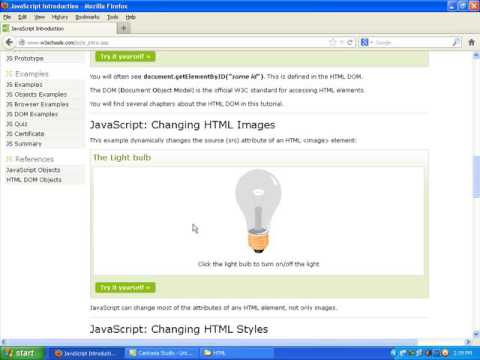Image resolution: width=480 pixels, height=360 pixels.
Task: Click the system tray clock
Action: (x=463, y=353)
